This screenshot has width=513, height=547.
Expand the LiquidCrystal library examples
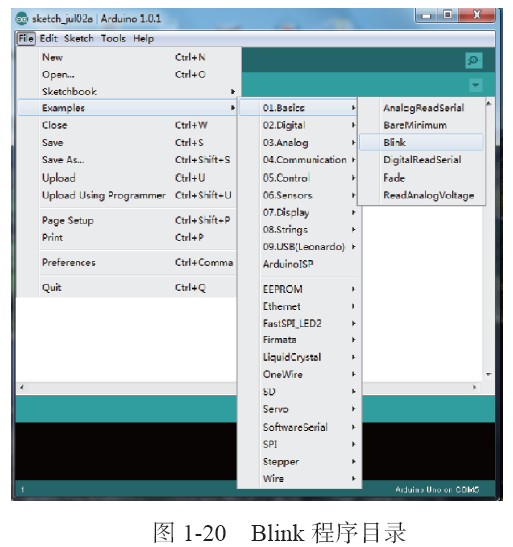(x=299, y=357)
